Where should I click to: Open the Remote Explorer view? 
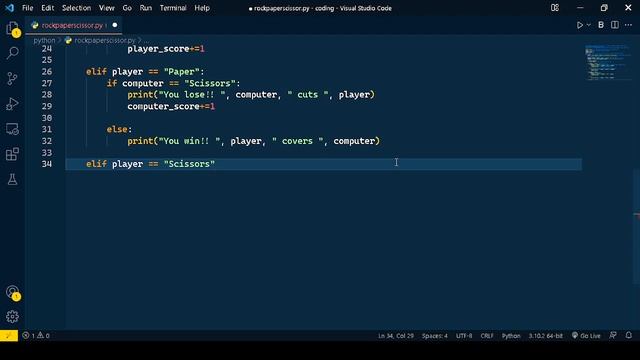click(x=13, y=129)
